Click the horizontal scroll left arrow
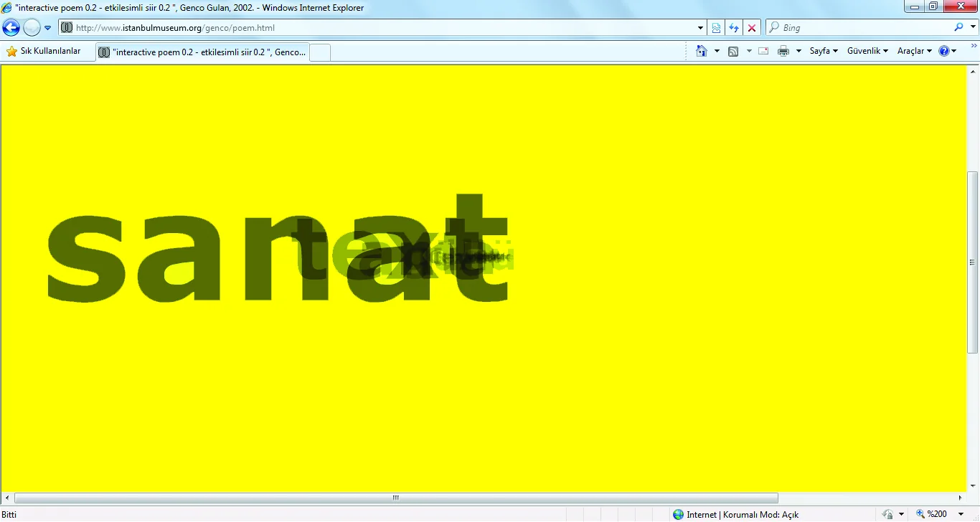 click(x=7, y=498)
